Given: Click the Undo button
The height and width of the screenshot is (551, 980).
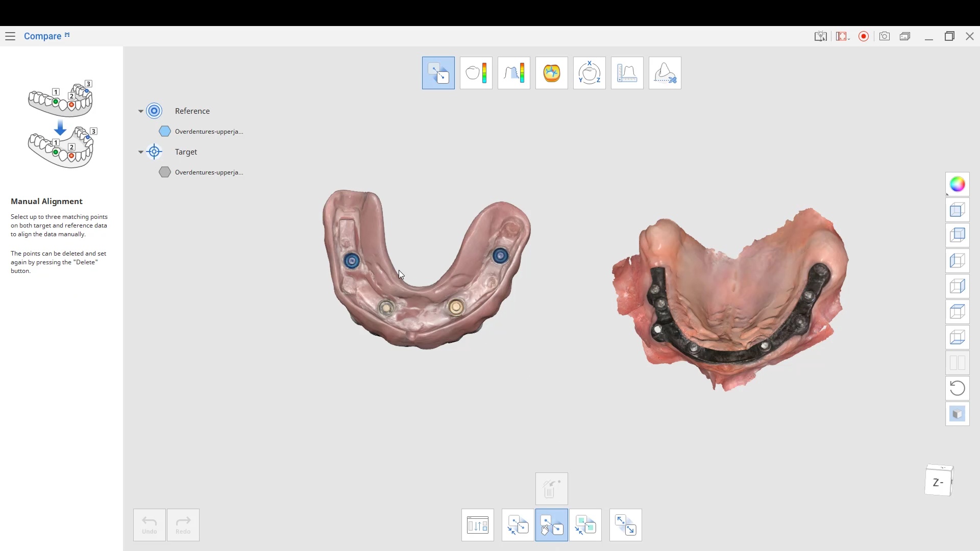Looking at the screenshot, I should (150, 525).
